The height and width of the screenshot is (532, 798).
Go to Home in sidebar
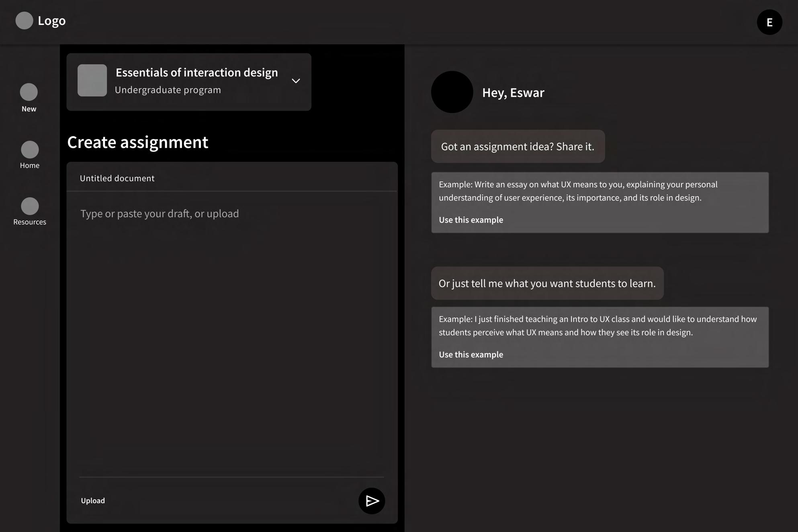tap(30, 149)
